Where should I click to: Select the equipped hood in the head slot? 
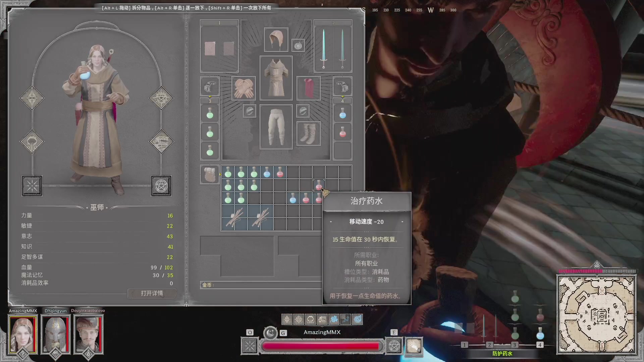276,40
